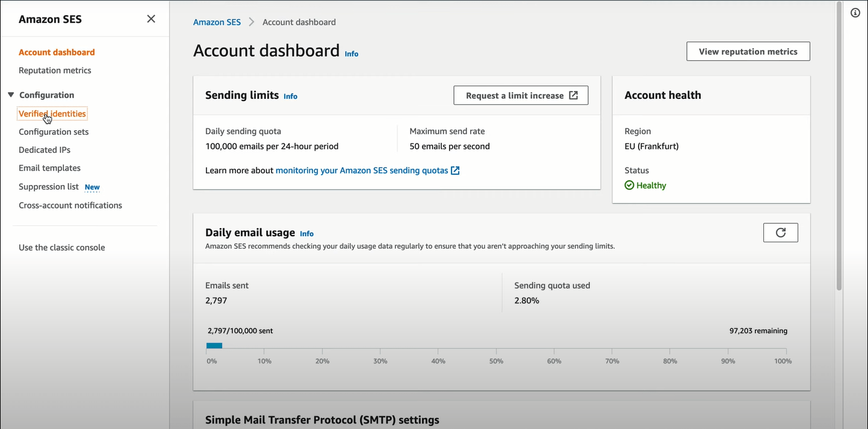Viewport: 868px width, 429px height.
Task: Open Cross-account notifications
Action: click(x=70, y=205)
